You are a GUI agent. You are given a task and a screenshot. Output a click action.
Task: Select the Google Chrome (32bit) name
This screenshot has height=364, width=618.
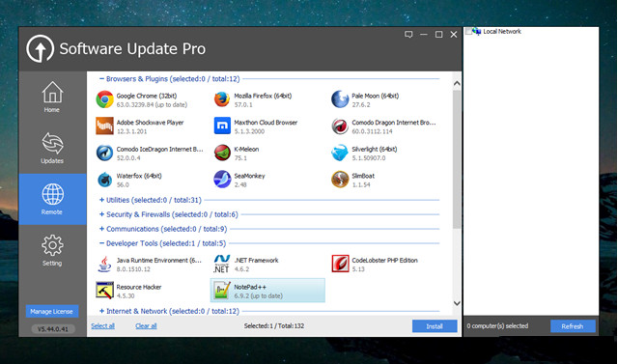pyautogui.click(x=147, y=96)
